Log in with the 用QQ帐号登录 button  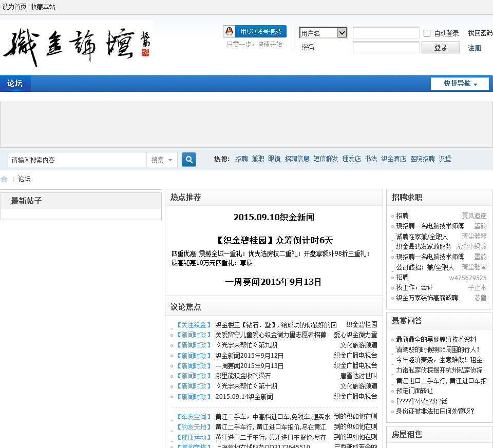coord(255,31)
